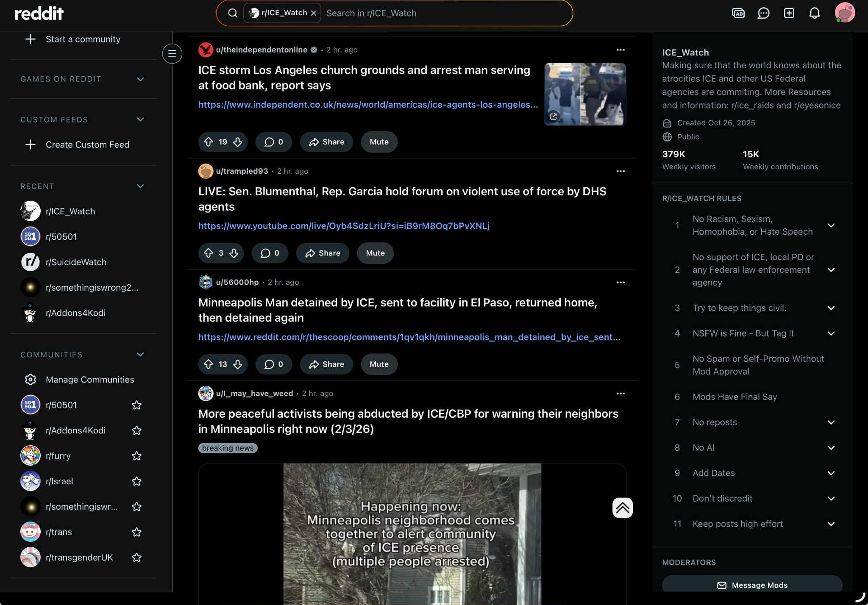Open the chat messages icon
868x605 pixels.
pos(763,13)
